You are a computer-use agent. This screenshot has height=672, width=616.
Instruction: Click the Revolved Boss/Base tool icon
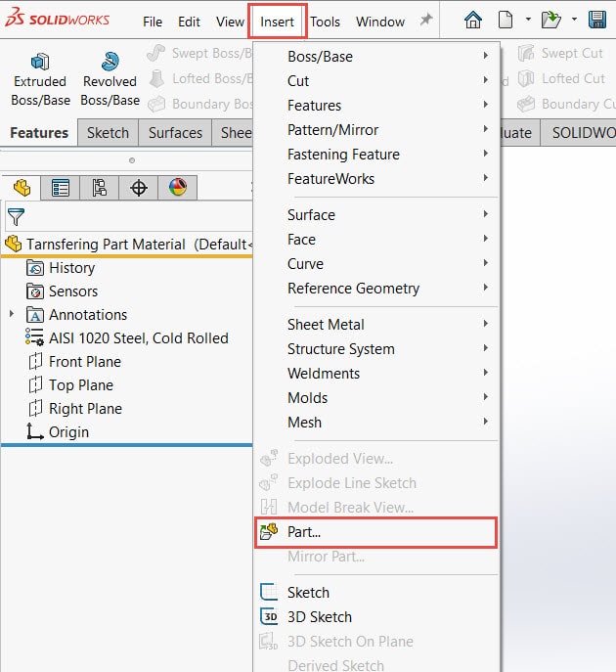point(110,62)
